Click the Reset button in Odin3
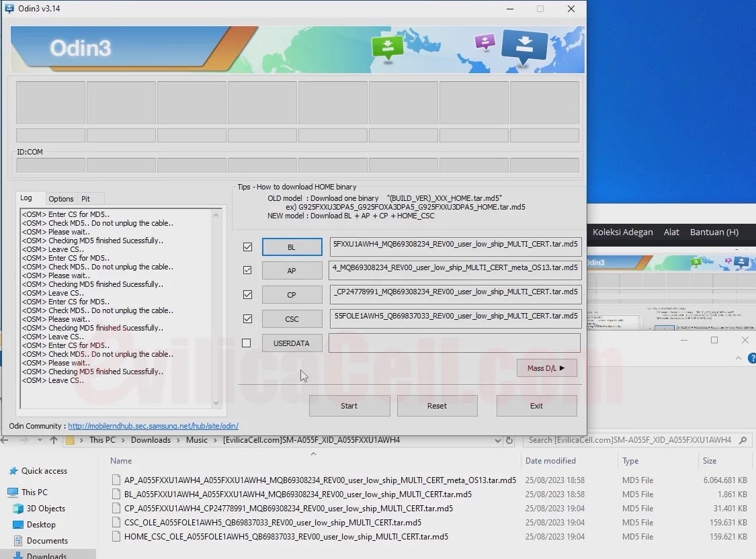756x559 pixels. (437, 406)
